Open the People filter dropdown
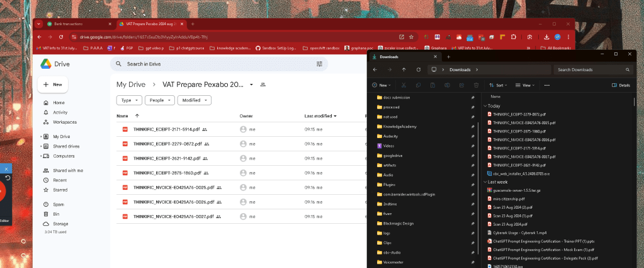This screenshot has height=268, width=644. (160, 100)
